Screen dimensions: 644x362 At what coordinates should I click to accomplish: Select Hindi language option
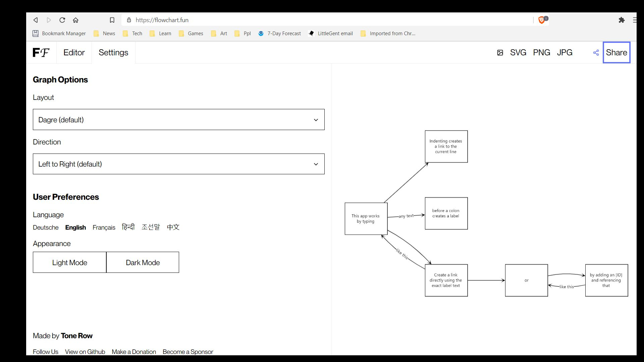(x=128, y=227)
